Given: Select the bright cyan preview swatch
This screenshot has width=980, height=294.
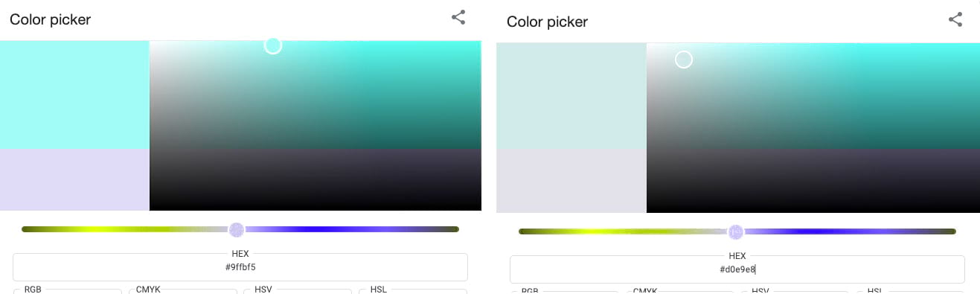Looking at the screenshot, I should click(74, 95).
